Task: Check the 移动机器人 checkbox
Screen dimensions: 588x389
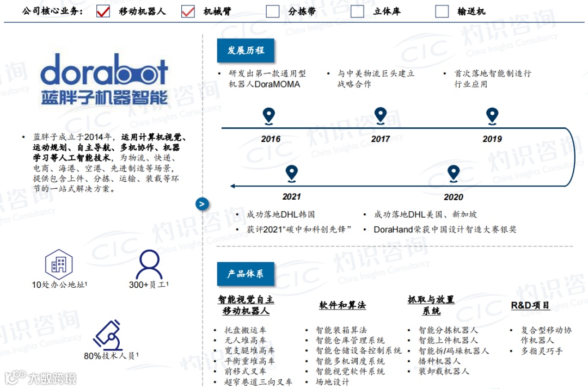Action: click(103, 11)
